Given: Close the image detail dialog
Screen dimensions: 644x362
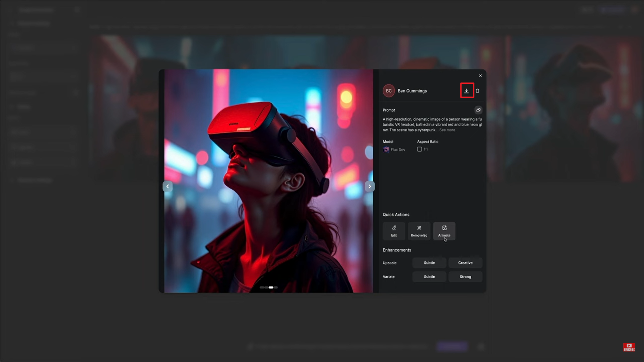Looking at the screenshot, I should tap(480, 76).
